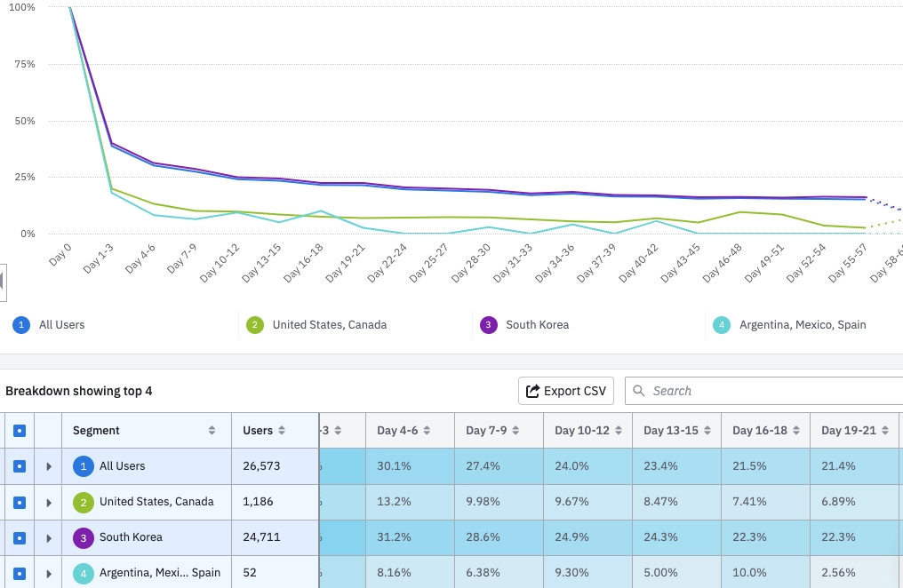Click the Export CSV button
903x588 pixels.
tap(566, 391)
